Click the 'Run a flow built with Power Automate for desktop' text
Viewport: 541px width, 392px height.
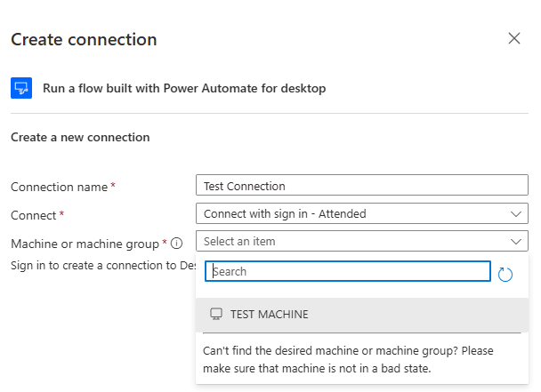pos(184,88)
